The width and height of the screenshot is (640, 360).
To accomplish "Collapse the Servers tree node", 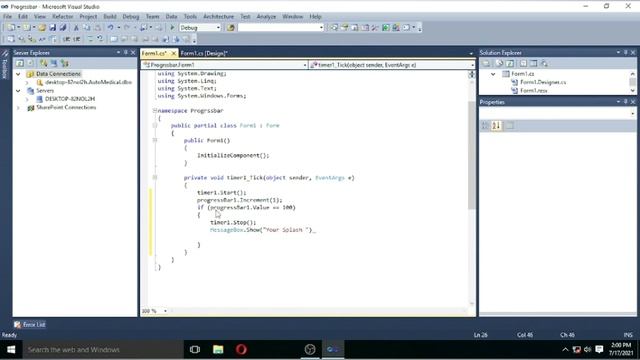I will [18, 91].
